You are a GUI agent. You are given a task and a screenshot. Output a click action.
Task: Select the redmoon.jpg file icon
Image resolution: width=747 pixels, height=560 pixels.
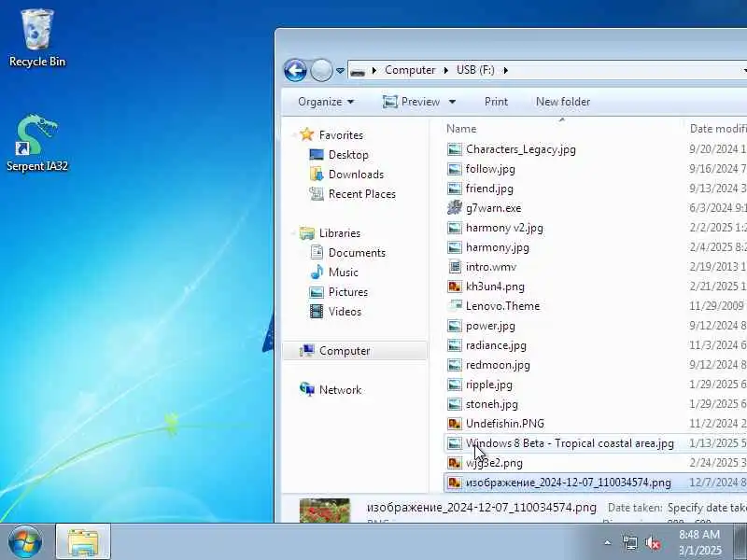pos(455,365)
